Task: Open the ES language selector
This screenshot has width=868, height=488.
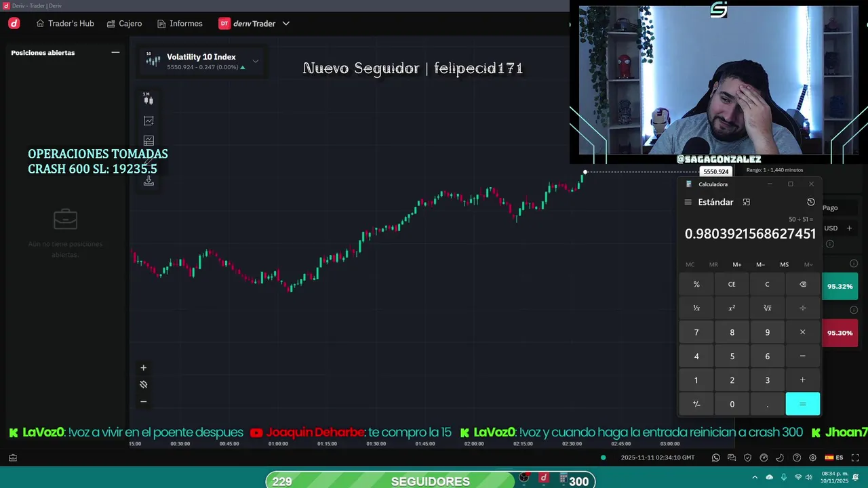Action: tap(834, 457)
